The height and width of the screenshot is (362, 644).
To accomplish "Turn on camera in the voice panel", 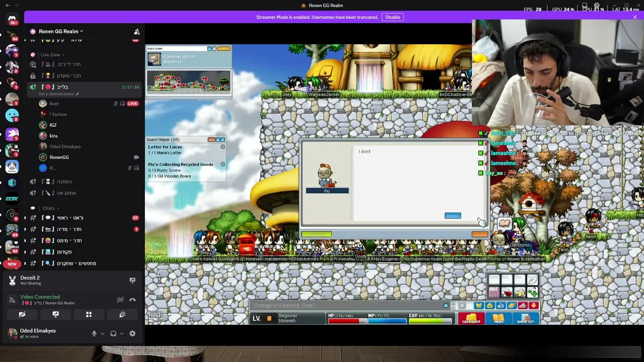I will (x=22, y=314).
